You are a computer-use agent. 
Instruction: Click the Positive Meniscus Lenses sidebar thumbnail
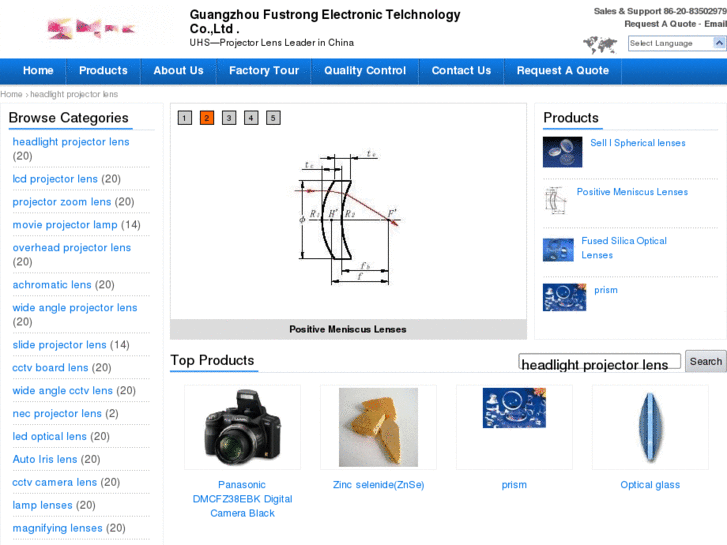coord(555,198)
